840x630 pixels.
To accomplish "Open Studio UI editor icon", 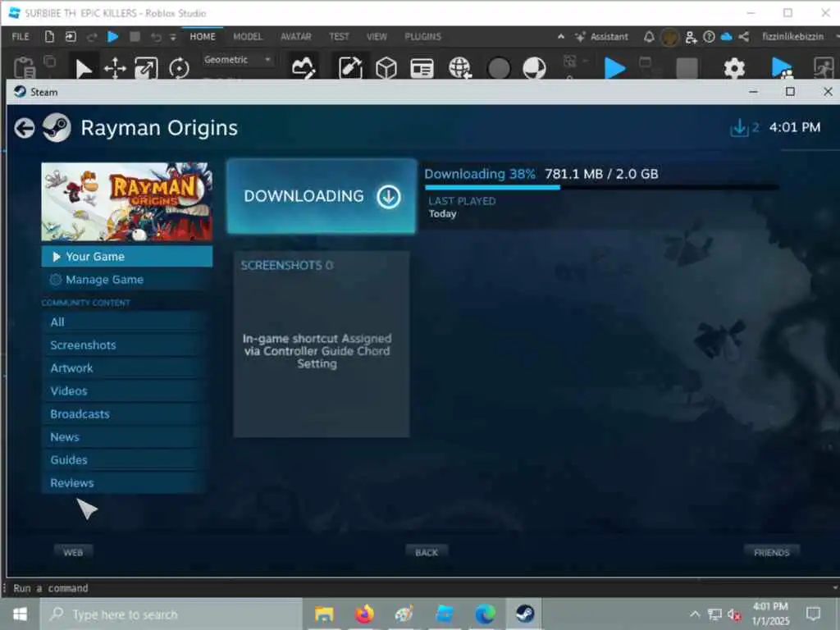I will (x=422, y=69).
